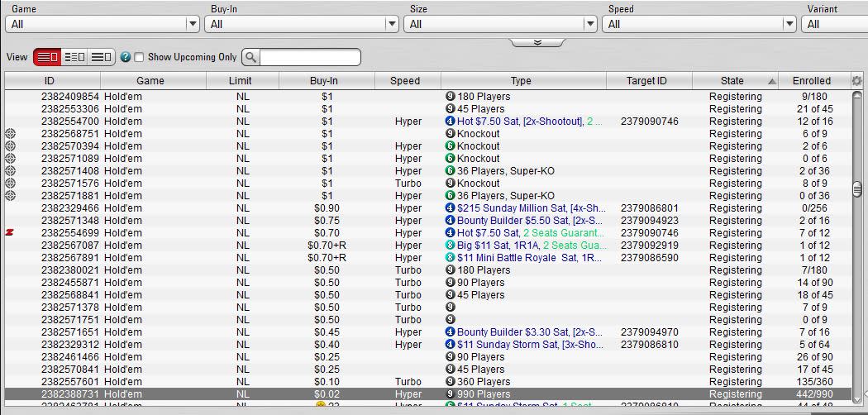868x415 pixels.
Task: Open the Size filter dropdown
Action: click(500, 24)
